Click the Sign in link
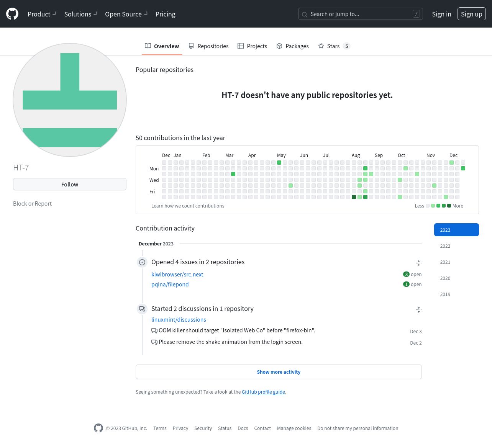The width and height of the screenshot is (492, 448). (x=441, y=14)
